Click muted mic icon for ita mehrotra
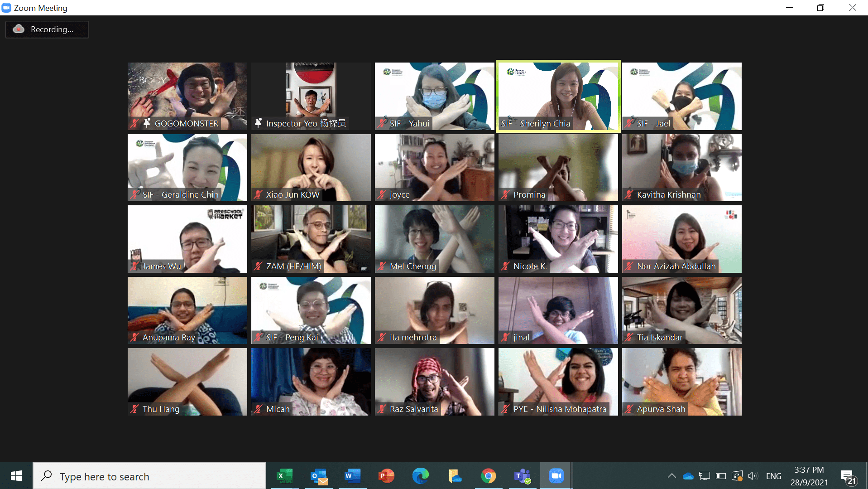 coord(382,337)
